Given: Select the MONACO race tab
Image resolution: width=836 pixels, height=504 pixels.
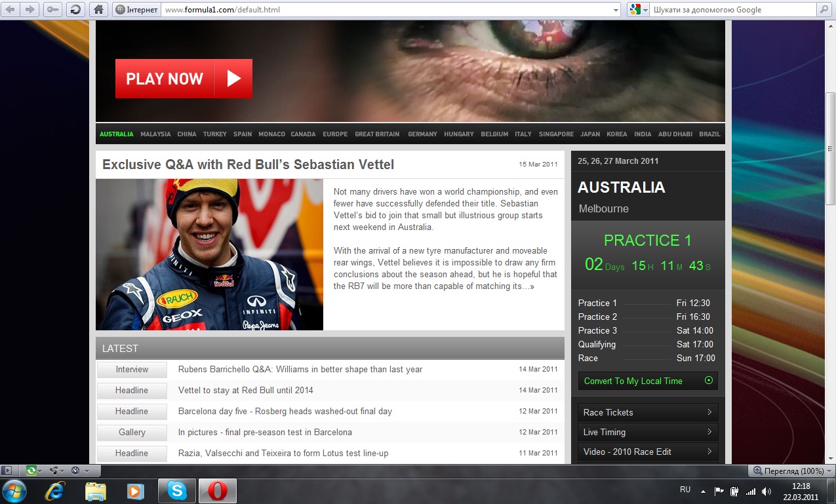Looking at the screenshot, I should click(x=271, y=134).
